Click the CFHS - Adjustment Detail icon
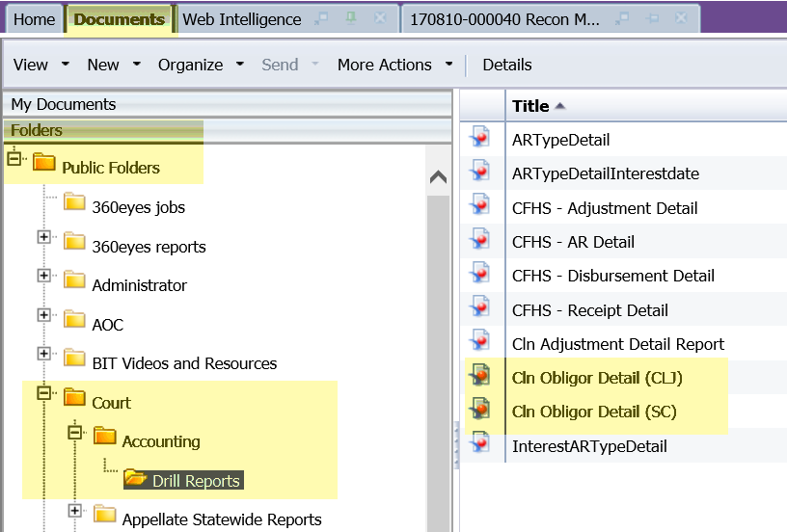Screen dimensions: 787x532 click(480, 205)
